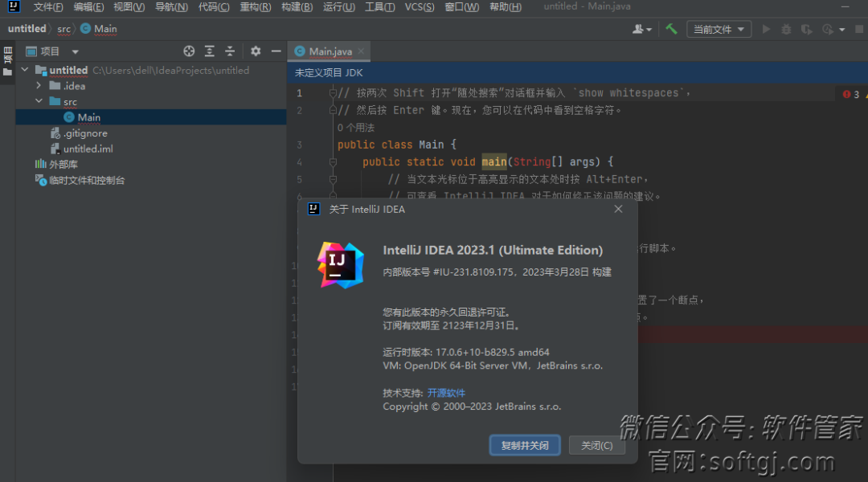
Task: Expand all nodes in project panel
Action: [x=209, y=51]
